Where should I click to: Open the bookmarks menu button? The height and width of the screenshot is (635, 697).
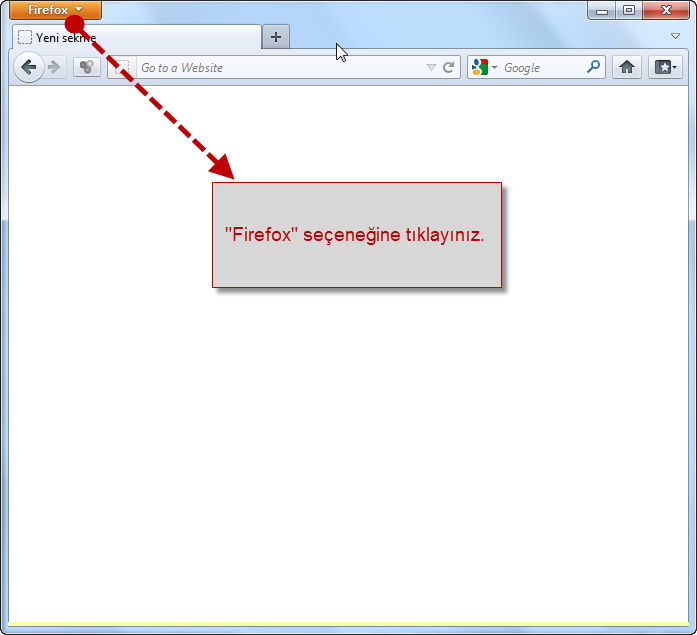665,67
